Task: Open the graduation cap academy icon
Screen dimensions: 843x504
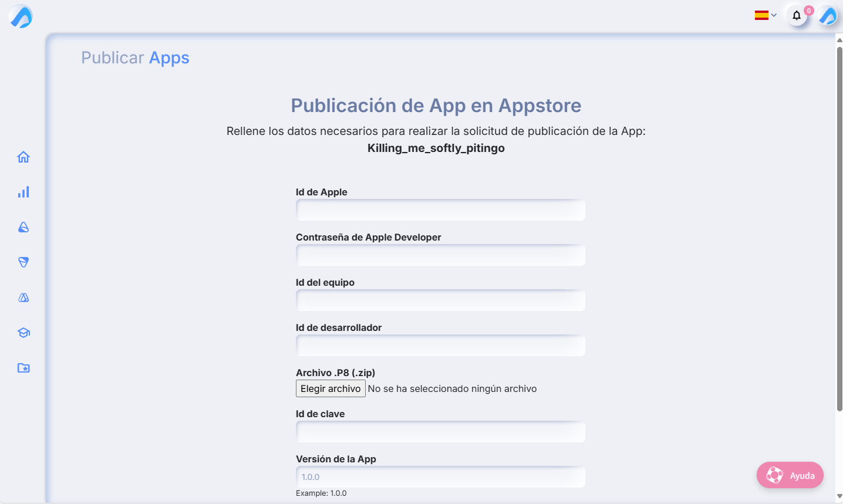Action: click(23, 333)
